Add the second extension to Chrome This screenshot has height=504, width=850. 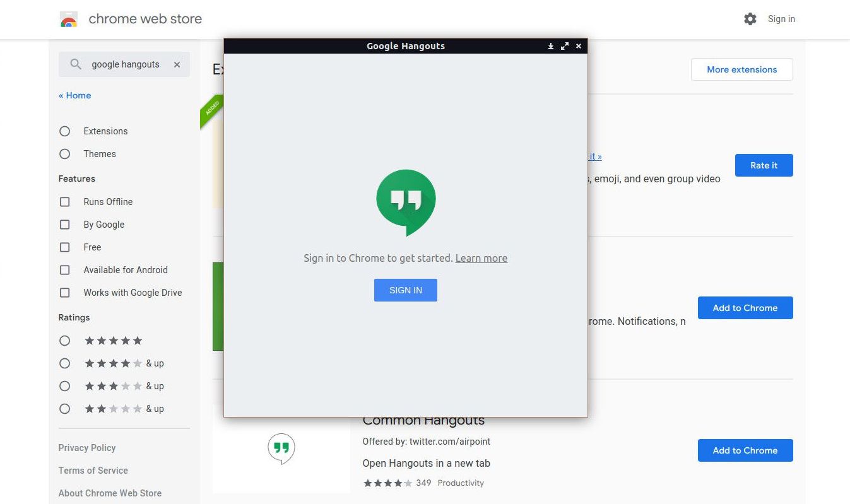[745, 308]
